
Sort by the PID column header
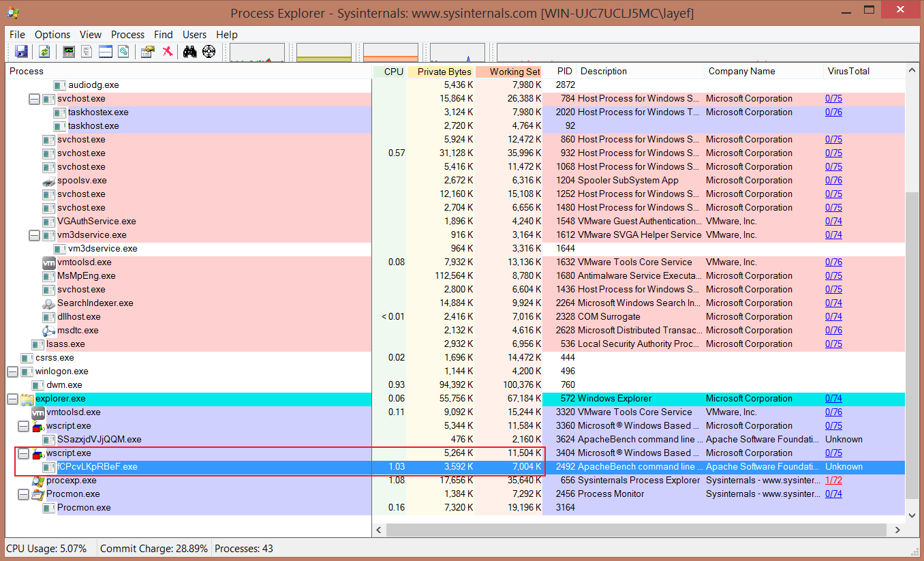pos(559,72)
